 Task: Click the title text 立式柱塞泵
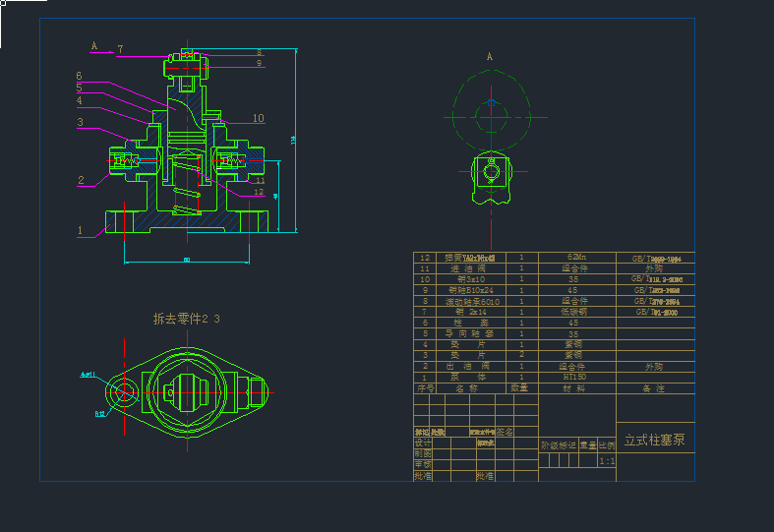pos(654,440)
